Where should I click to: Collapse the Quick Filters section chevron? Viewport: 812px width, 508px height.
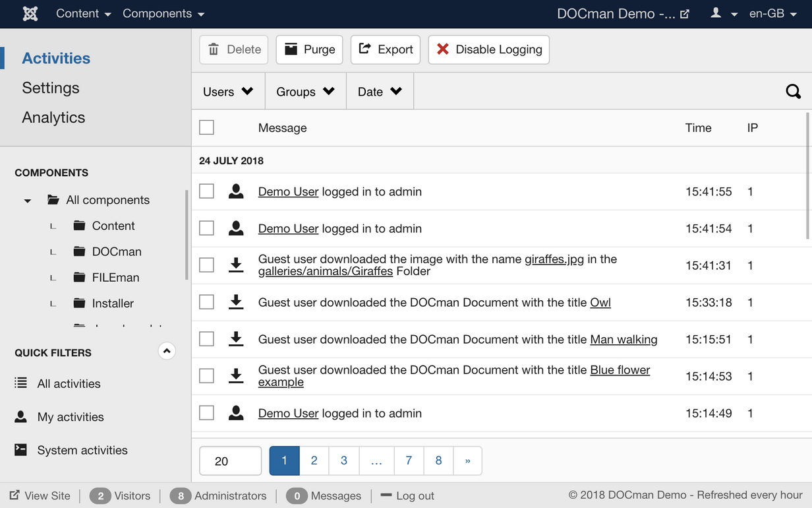point(167,351)
